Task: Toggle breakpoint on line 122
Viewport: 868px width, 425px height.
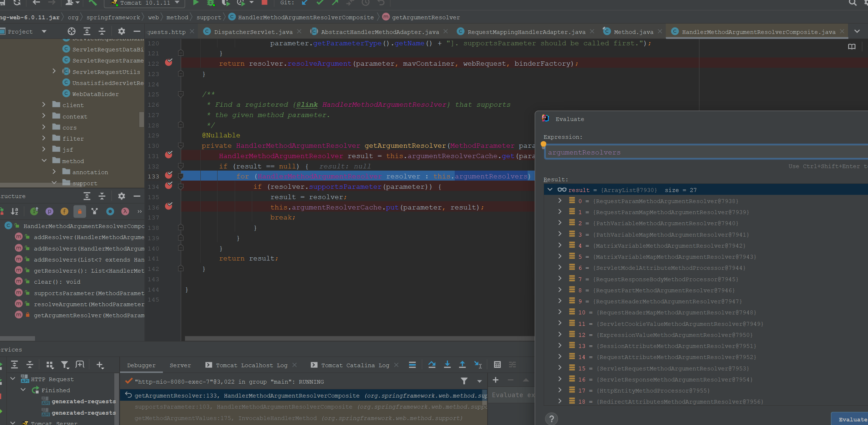Action: click(x=169, y=63)
